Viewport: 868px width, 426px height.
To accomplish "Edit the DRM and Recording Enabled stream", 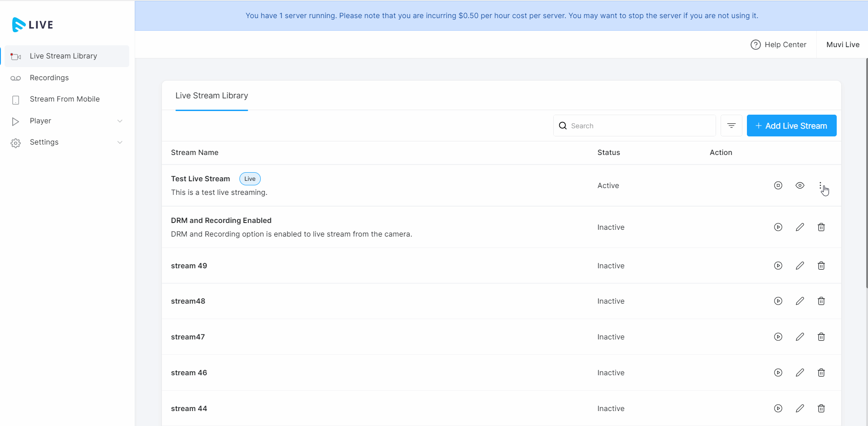I will [x=800, y=227].
